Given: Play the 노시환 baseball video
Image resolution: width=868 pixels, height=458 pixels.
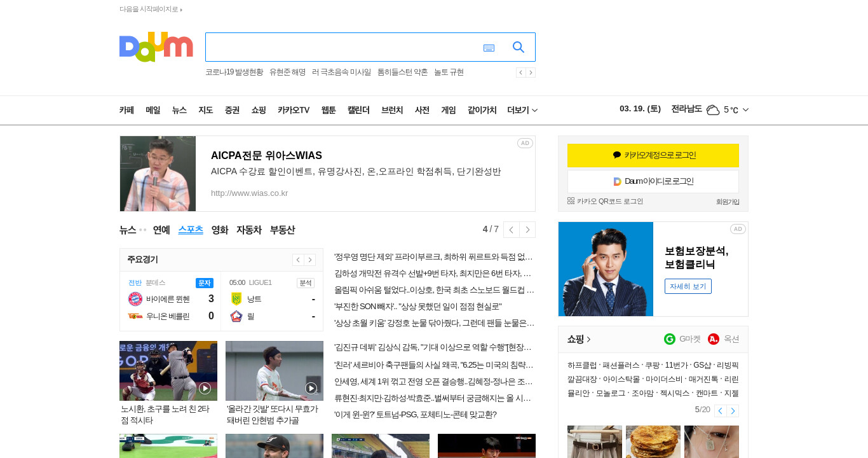Looking at the screenshot, I should pos(205,388).
